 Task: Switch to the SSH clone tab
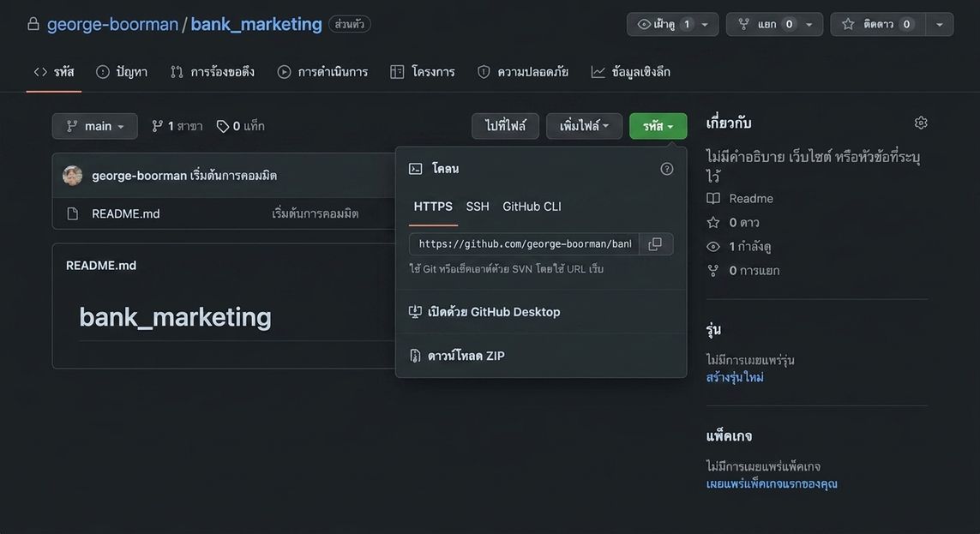tap(478, 207)
